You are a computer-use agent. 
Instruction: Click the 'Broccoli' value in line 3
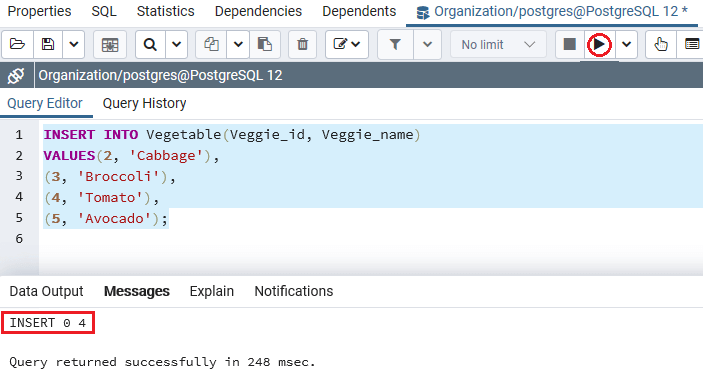pyautogui.click(x=118, y=177)
